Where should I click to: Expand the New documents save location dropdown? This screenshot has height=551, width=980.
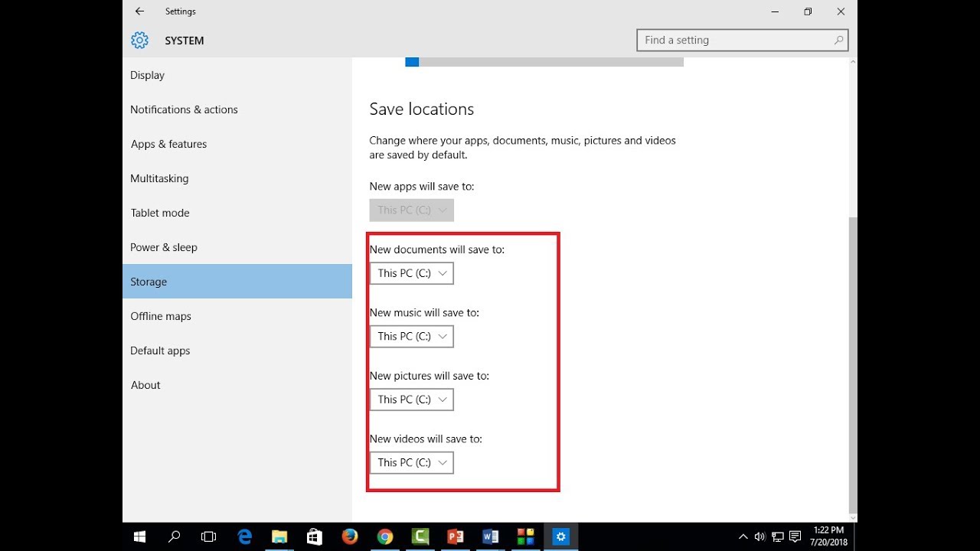coord(412,273)
